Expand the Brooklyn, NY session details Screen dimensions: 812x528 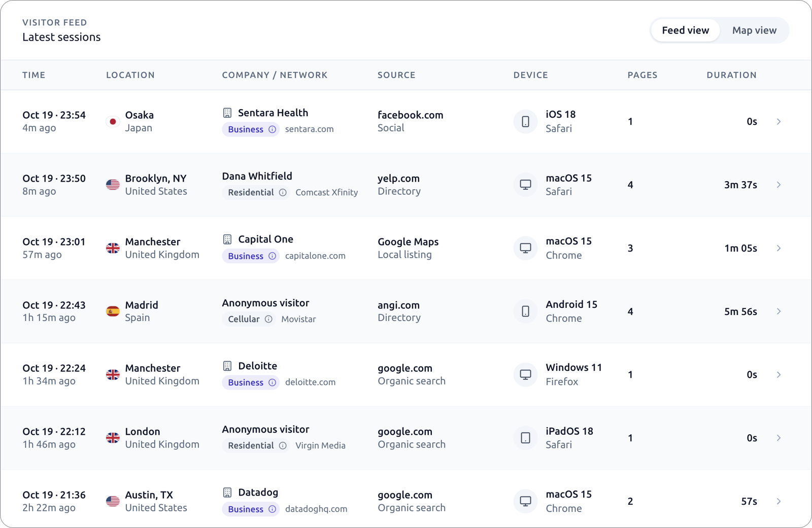[x=779, y=185]
